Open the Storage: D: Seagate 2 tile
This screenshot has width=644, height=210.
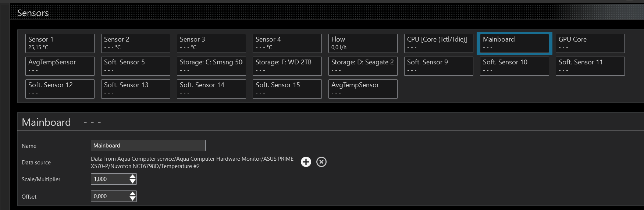point(363,66)
